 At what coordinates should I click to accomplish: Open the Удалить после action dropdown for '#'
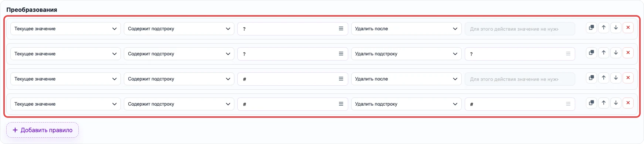pos(406,79)
